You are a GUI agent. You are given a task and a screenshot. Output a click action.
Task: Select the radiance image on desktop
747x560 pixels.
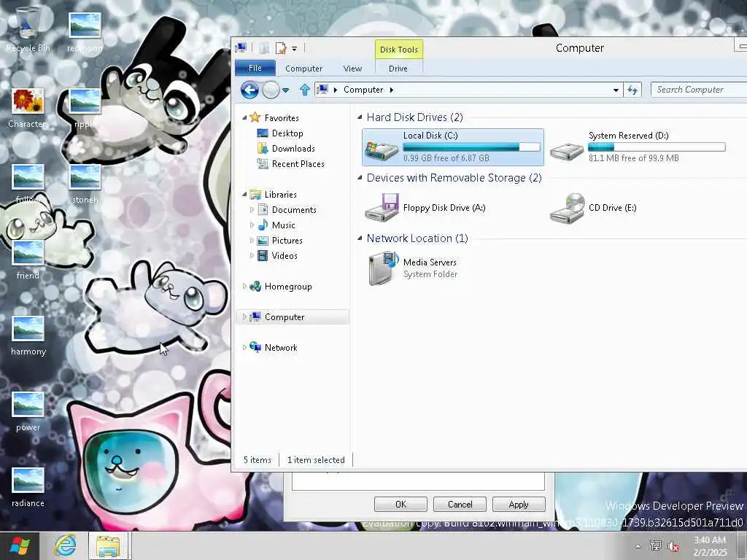pos(28,487)
